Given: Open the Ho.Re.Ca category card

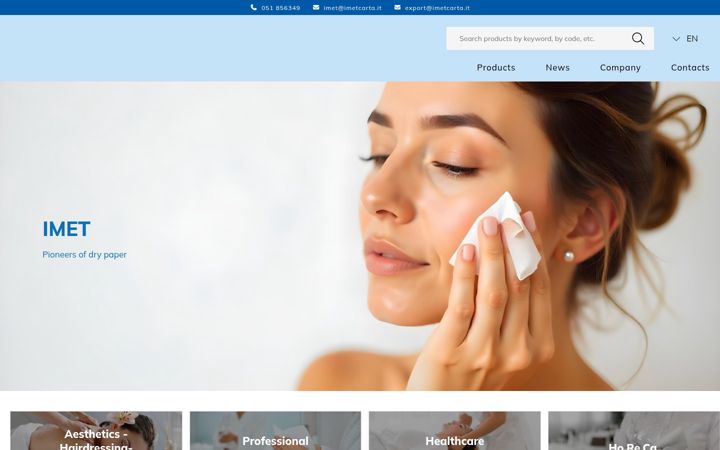Looking at the screenshot, I should [x=634, y=431].
